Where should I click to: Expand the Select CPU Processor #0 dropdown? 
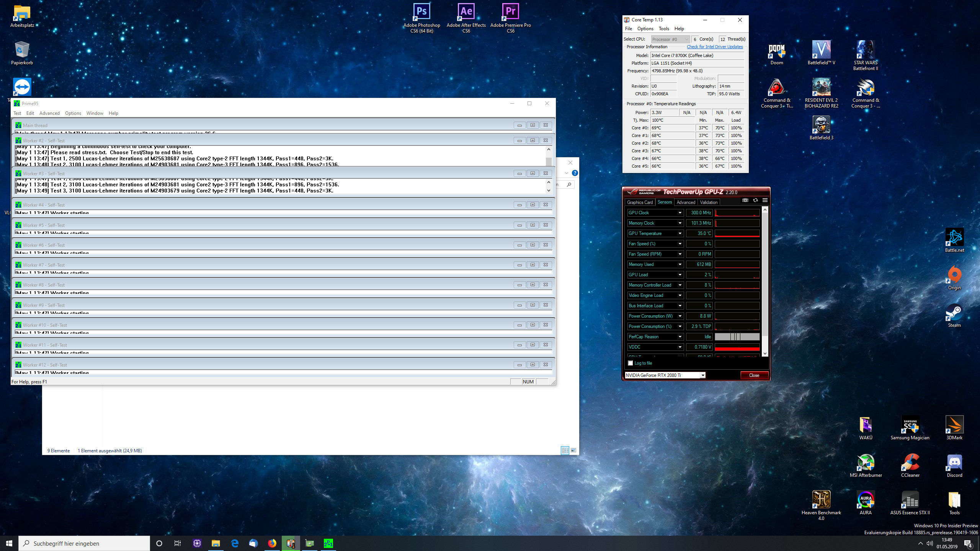tap(686, 39)
